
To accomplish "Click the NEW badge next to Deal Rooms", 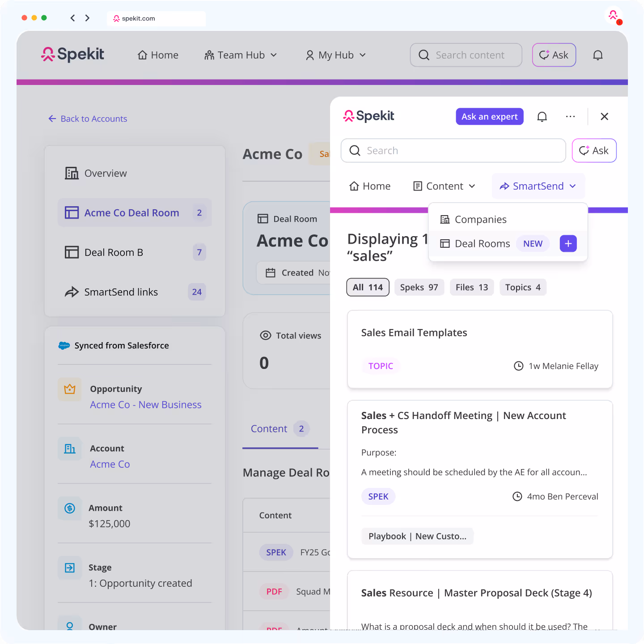I will [533, 244].
